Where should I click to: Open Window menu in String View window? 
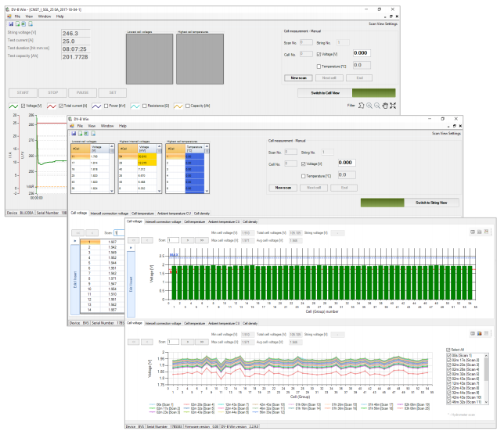(x=45, y=16)
